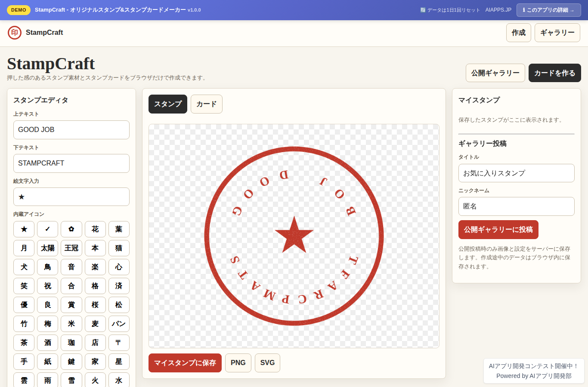The height and width of the screenshot is (387, 588).
Task: Choose the 祝 celebration icon
Action: [x=48, y=286]
